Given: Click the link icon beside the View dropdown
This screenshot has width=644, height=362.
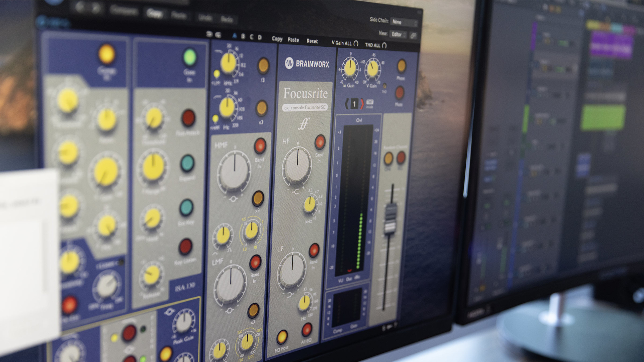Looking at the screenshot, I should pyautogui.click(x=413, y=36).
